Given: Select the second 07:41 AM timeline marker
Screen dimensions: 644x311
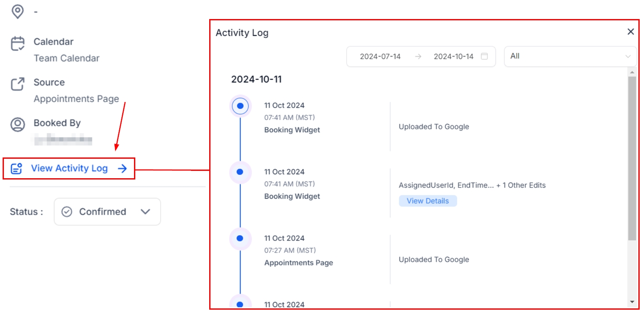Looking at the screenshot, I should pyautogui.click(x=240, y=172).
